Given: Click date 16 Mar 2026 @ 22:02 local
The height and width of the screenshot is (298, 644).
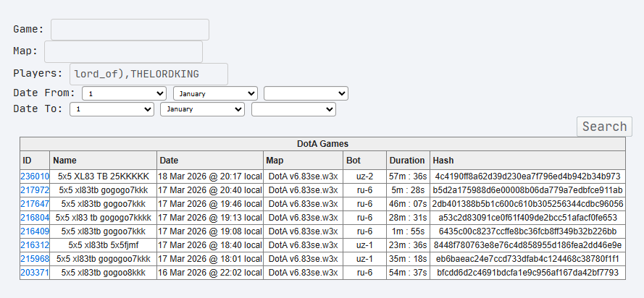Looking at the screenshot, I should point(210,273).
